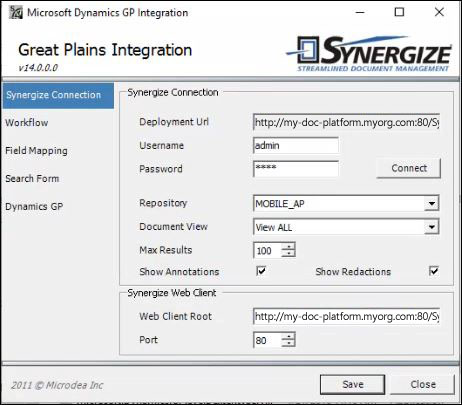462x405 pixels.
Task: Select the Search Form section
Action: click(x=32, y=179)
